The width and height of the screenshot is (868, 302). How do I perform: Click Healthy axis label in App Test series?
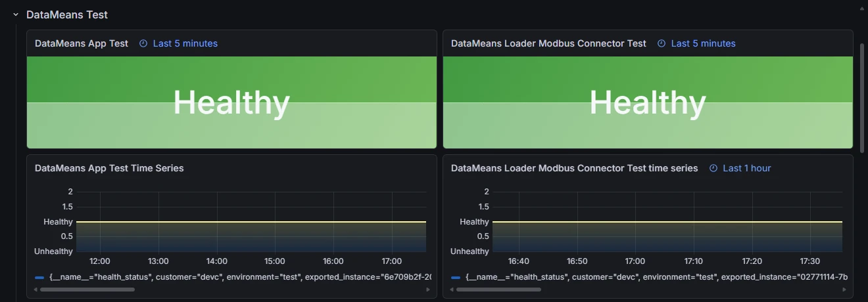tap(58, 222)
